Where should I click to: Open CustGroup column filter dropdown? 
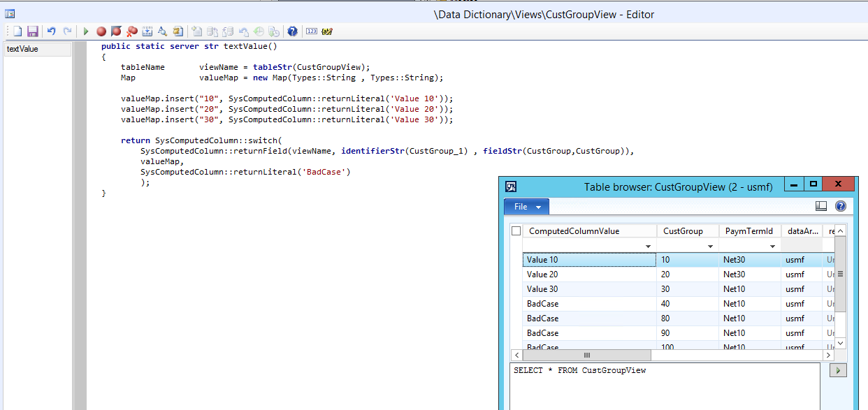coord(710,247)
